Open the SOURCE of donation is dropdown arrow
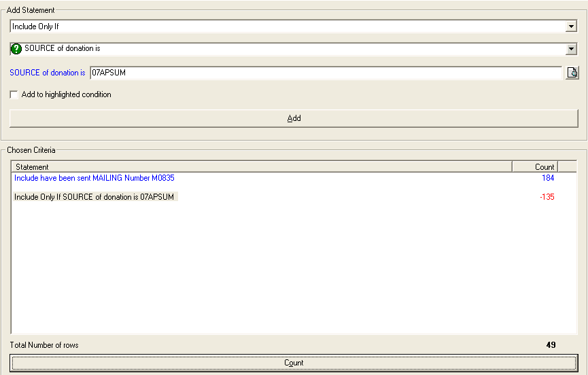The height and width of the screenshot is (375, 588). coord(571,49)
